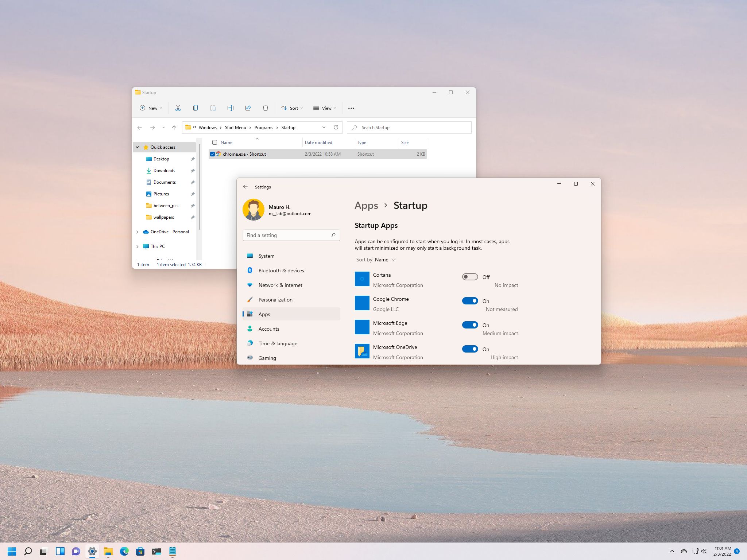Open the address bar history dropdown
The width and height of the screenshot is (747, 560).
[324, 127]
